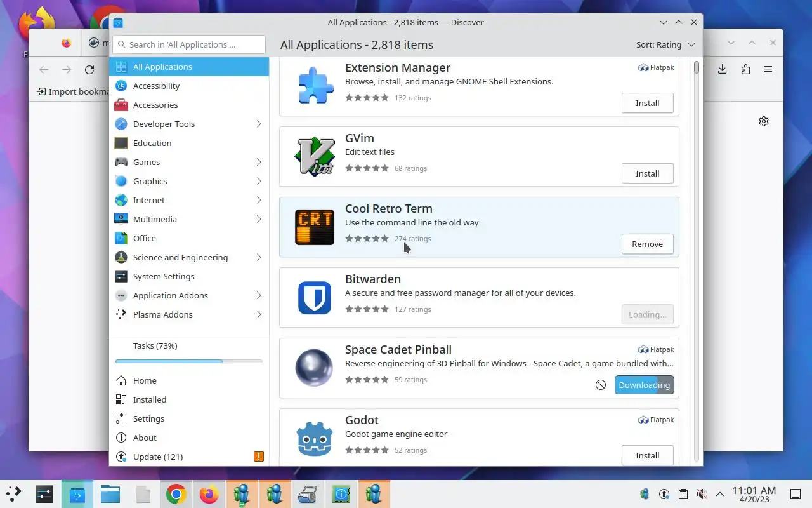This screenshot has width=812, height=508.
Task: Open the Firefox hamburger menu
Action: 768,70
